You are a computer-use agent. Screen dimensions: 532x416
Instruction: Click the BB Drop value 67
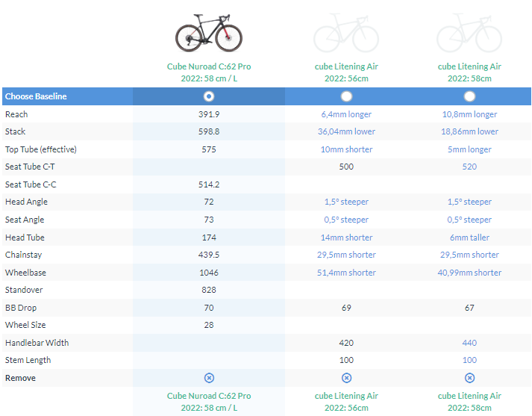click(469, 308)
